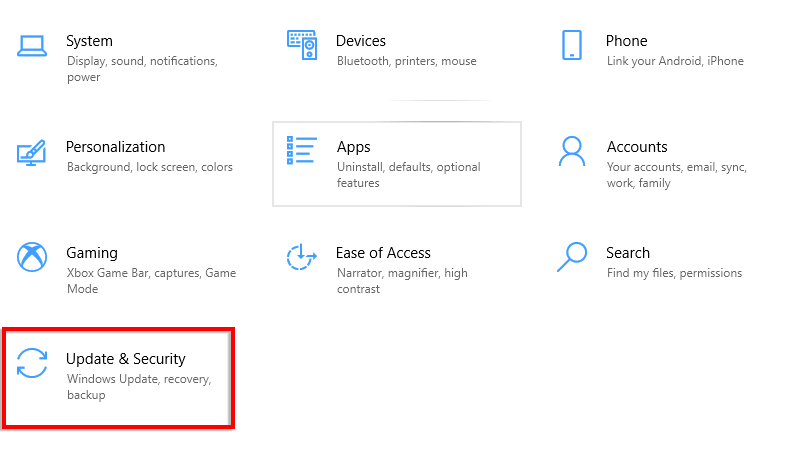The image size is (794, 452).
Task: Click the Devices keyboard and speaker icon
Action: pyautogui.click(x=302, y=44)
